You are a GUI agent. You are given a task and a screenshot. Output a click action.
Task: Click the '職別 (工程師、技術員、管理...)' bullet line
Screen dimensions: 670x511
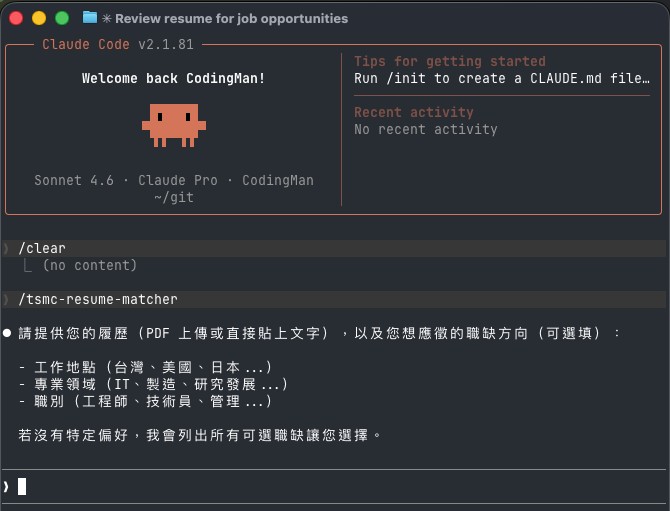tap(145, 401)
